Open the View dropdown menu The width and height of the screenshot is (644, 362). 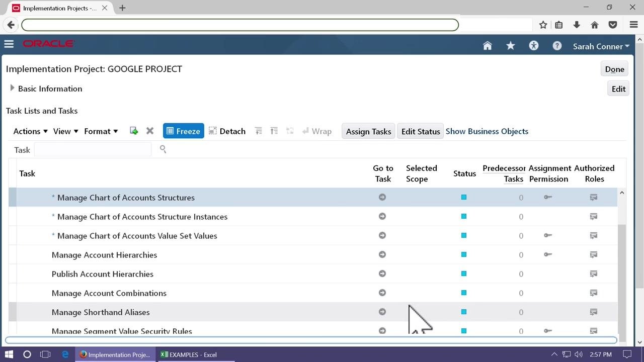pos(65,131)
